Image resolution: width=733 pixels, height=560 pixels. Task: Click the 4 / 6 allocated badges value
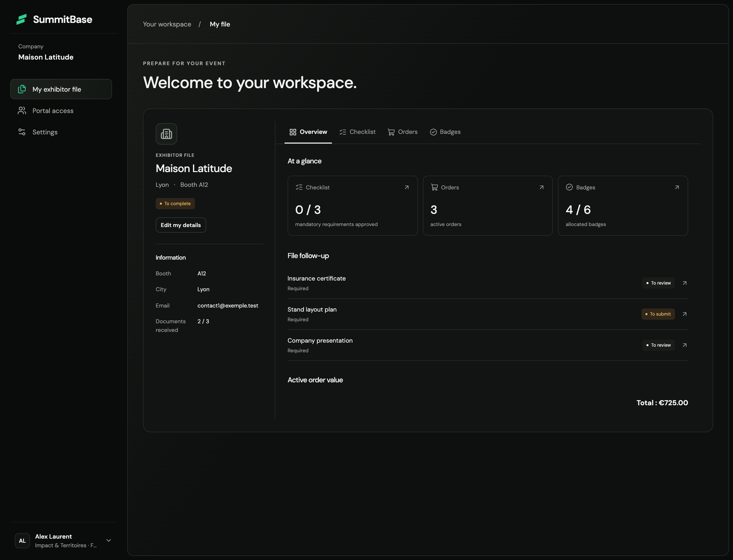click(x=578, y=210)
